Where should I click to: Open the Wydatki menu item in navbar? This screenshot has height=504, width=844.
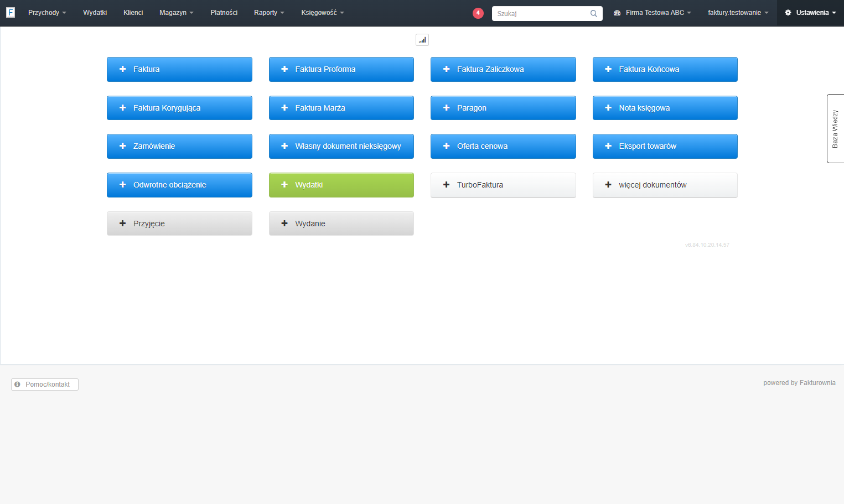pyautogui.click(x=95, y=13)
